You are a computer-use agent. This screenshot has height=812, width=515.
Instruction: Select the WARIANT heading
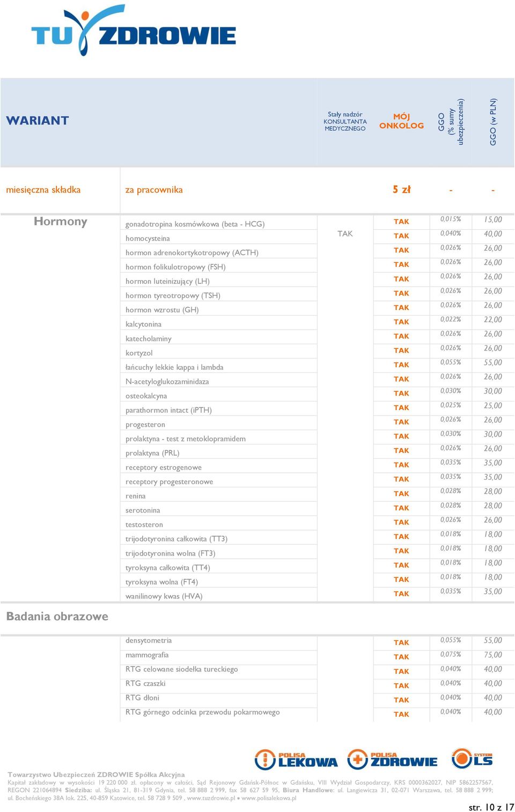[x=38, y=121]
